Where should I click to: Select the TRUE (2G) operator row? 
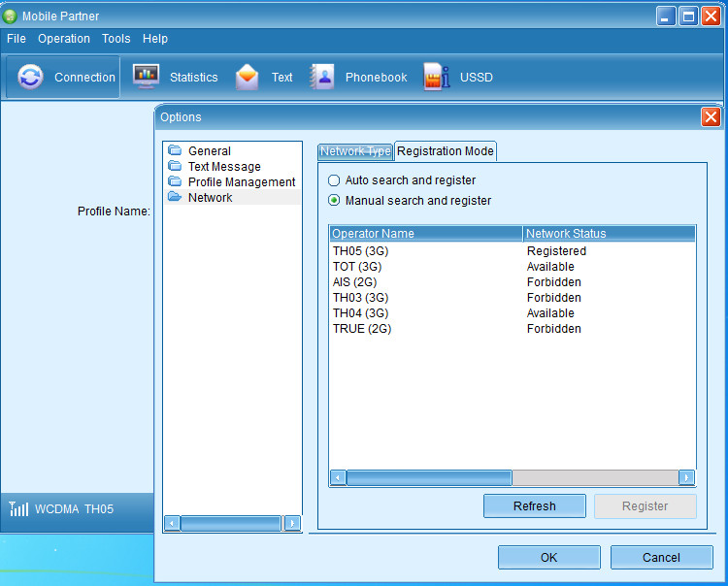513,329
